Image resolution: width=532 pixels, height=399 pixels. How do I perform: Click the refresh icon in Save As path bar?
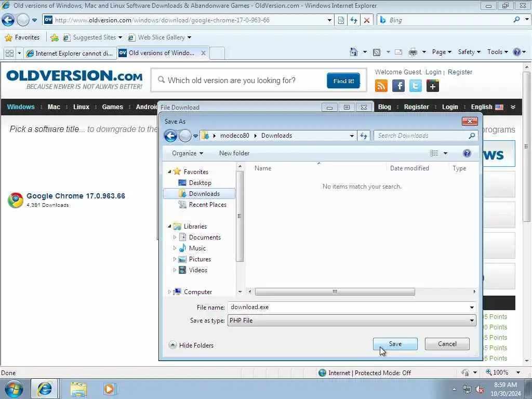coord(364,136)
